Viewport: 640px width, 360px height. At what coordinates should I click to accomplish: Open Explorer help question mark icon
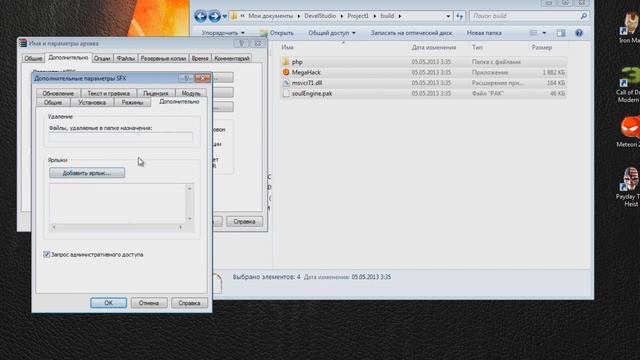point(579,33)
